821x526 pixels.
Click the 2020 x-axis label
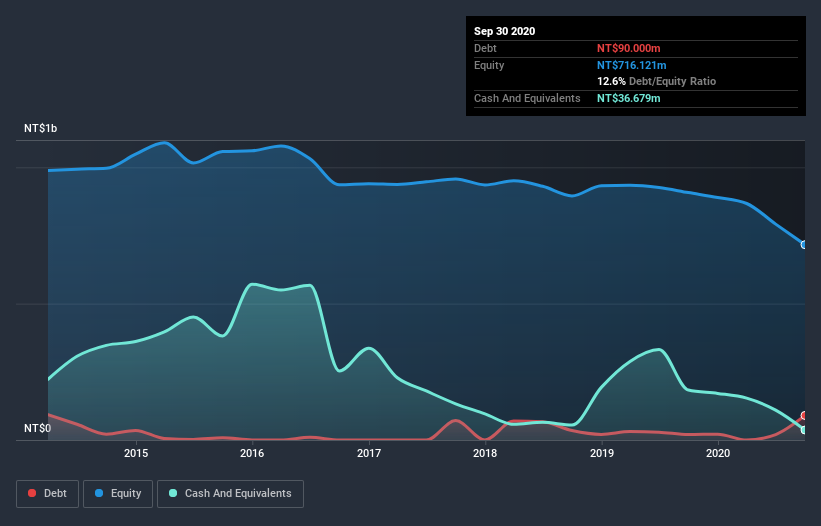pyautogui.click(x=718, y=453)
